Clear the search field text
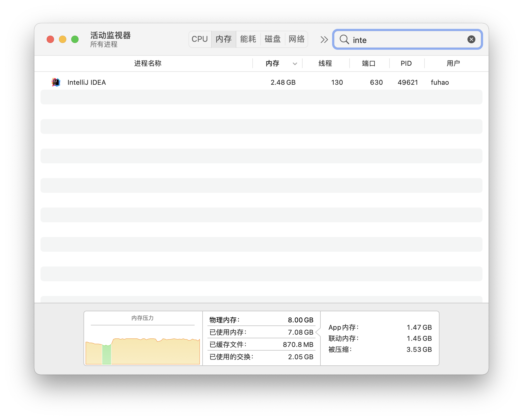Screen dimensions: 523x420 coord(471,39)
